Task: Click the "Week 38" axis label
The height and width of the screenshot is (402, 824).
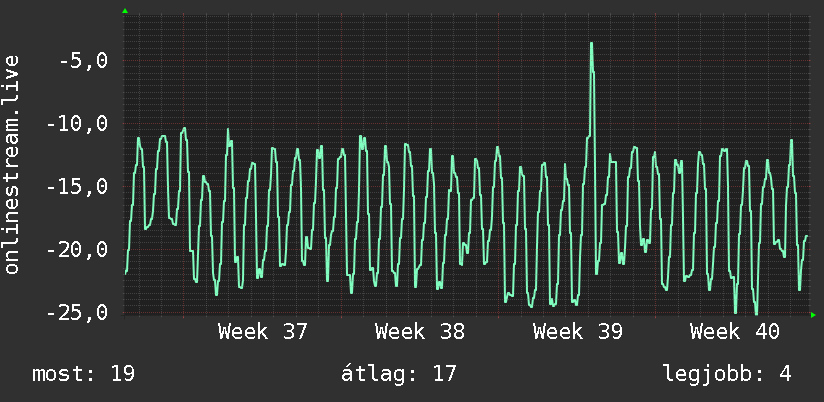Action: pos(420,332)
